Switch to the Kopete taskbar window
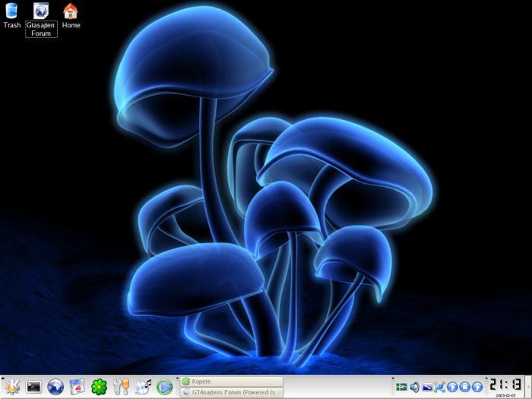532x399 pixels. pos(231,382)
